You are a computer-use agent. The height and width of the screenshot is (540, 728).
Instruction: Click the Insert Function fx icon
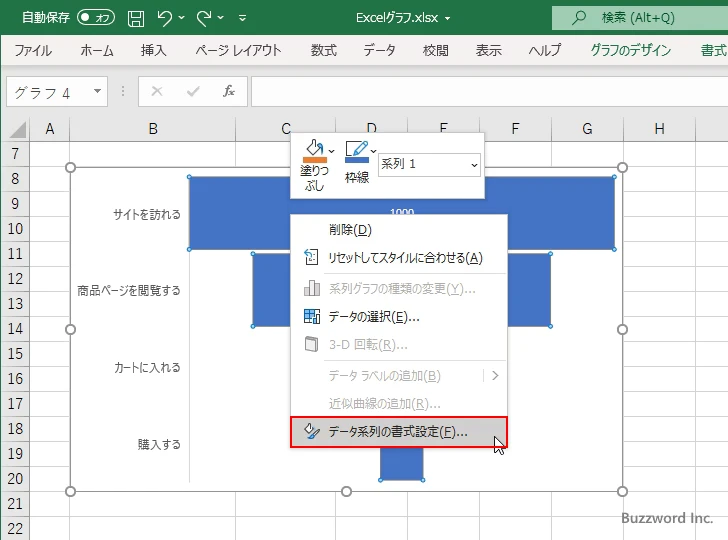point(229,91)
